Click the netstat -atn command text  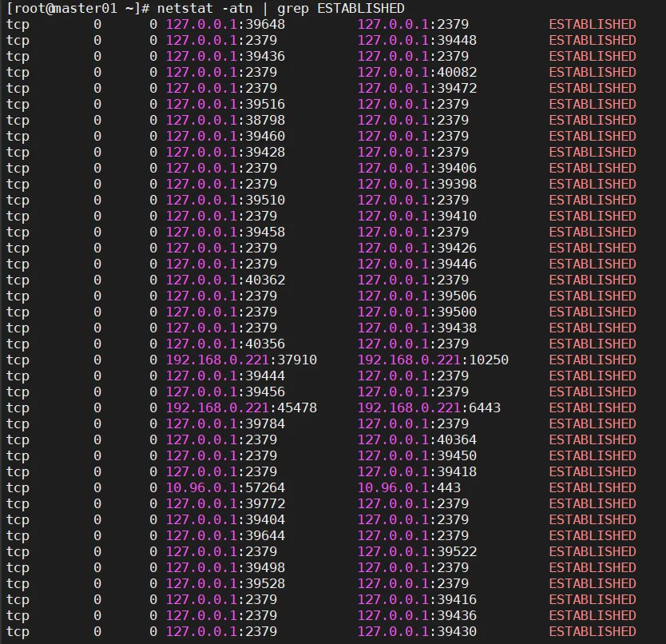tap(204, 8)
